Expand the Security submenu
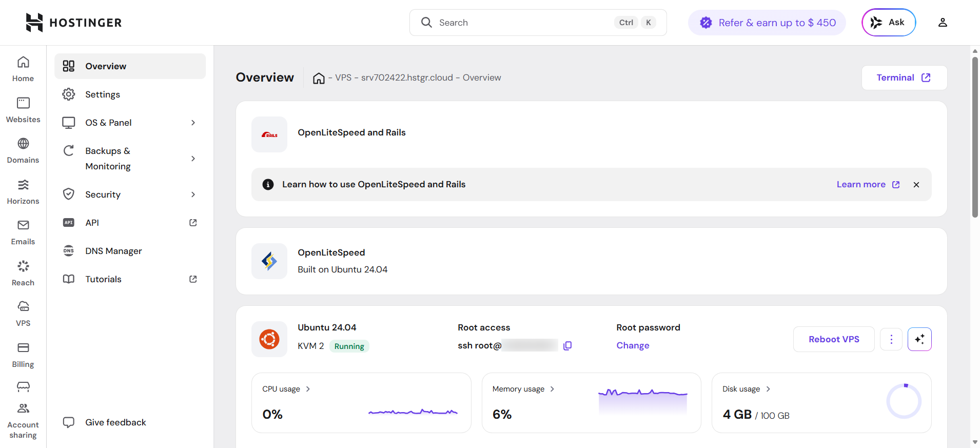The image size is (980, 448). pyautogui.click(x=130, y=194)
